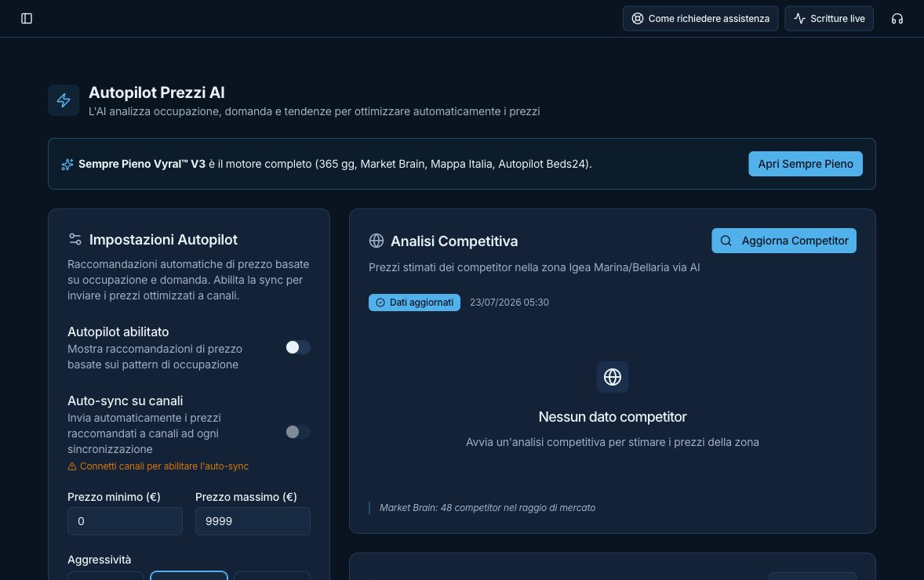924x580 pixels.
Task: Click Apri Sempre Pieno button
Action: (x=805, y=164)
